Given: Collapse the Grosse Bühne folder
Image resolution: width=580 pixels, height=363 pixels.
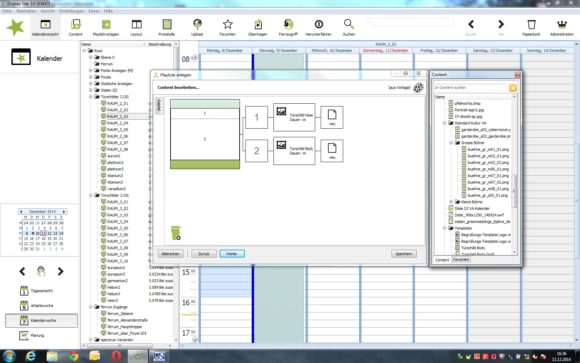Looking at the screenshot, I should click(451, 143).
